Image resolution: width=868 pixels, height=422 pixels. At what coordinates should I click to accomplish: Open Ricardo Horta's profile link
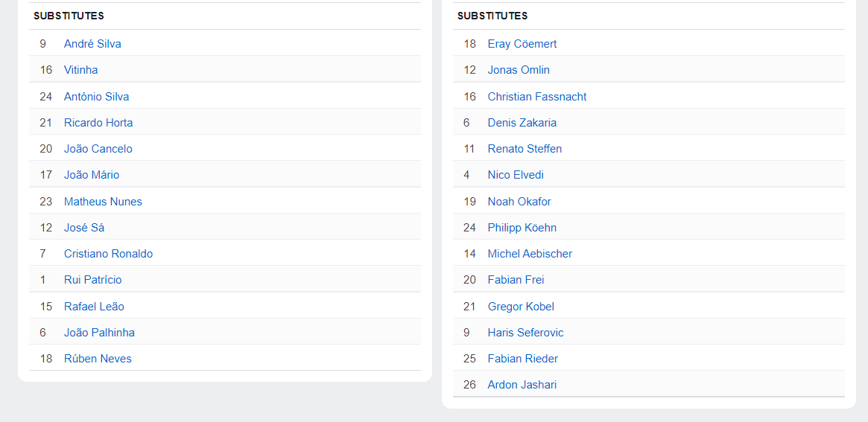coord(98,123)
